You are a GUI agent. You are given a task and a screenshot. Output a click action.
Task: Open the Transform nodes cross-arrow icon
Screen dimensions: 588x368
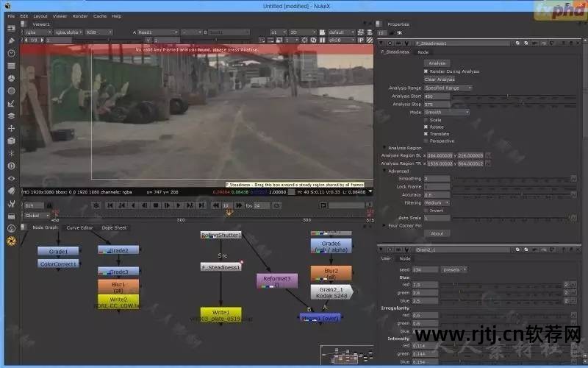pyautogui.click(x=11, y=128)
